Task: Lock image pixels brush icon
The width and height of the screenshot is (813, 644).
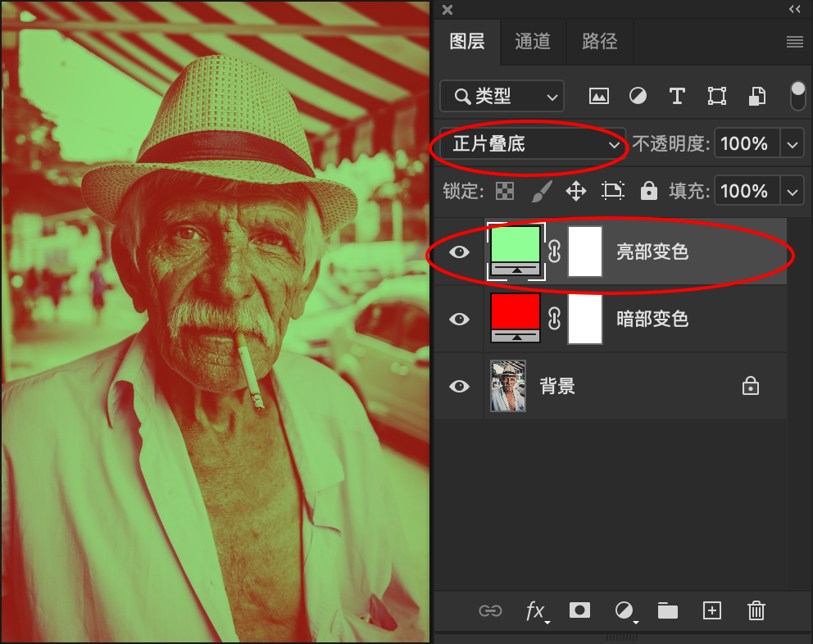Action: pyautogui.click(x=541, y=191)
